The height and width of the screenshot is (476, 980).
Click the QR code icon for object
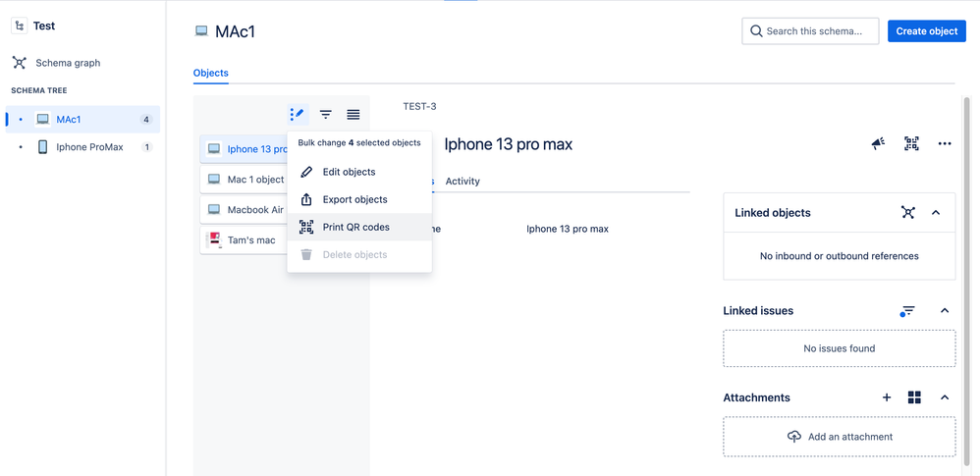[x=911, y=143]
